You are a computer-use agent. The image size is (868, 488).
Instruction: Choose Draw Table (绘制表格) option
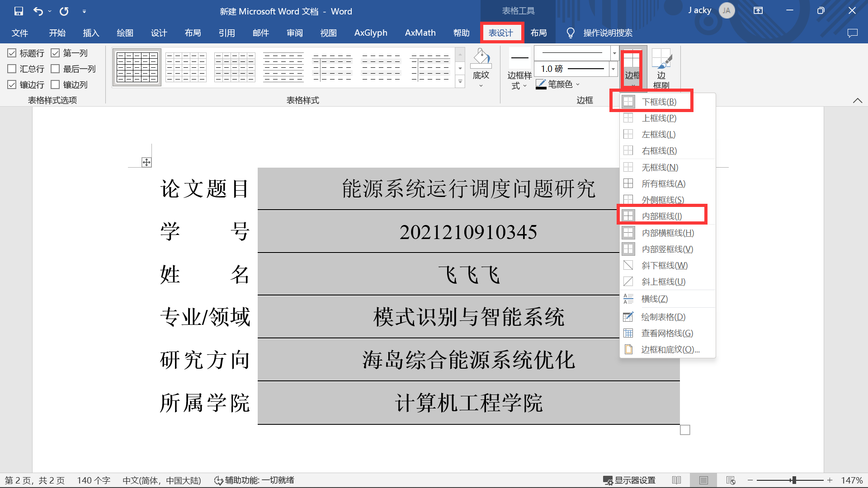663,317
